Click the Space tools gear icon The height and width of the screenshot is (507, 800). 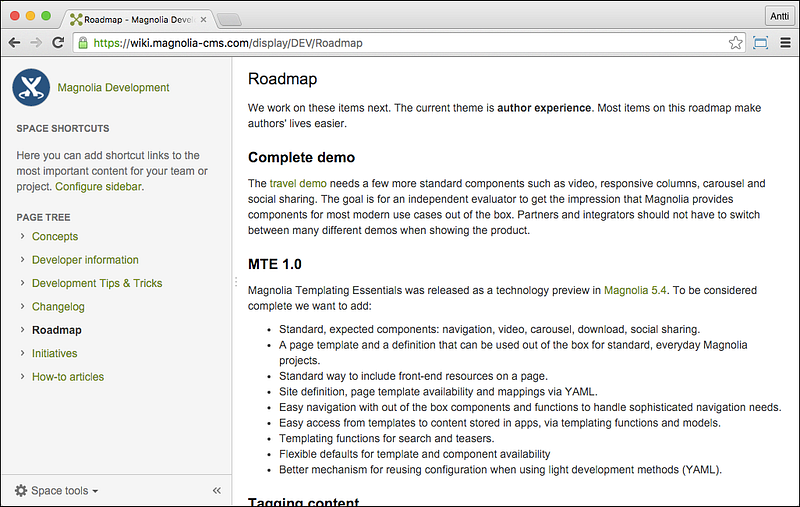coord(21,491)
